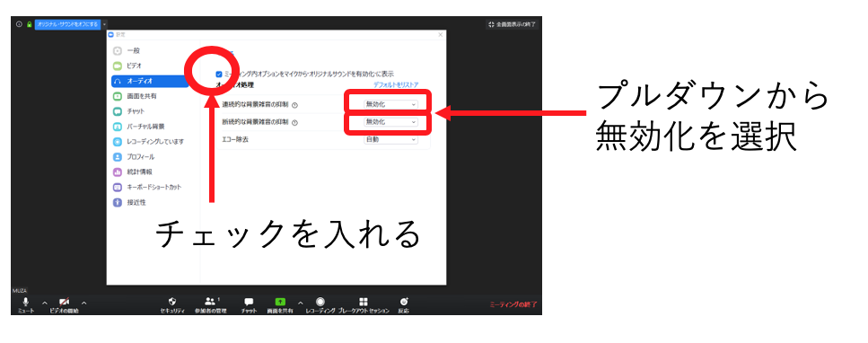The width and height of the screenshot is (868, 343).
Task: Toggle オリジナルサウンド有効化 display checkbox
Action: tap(219, 73)
